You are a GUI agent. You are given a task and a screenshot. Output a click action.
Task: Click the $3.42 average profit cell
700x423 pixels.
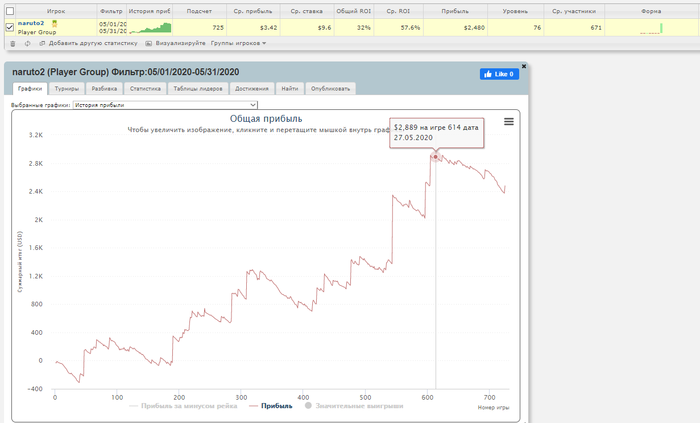coord(253,28)
